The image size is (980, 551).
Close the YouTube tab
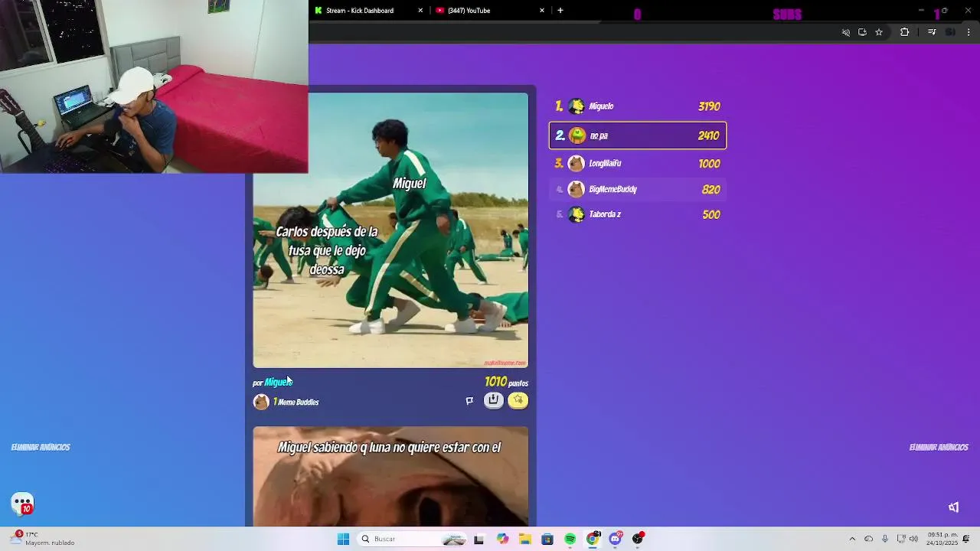click(x=542, y=11)
